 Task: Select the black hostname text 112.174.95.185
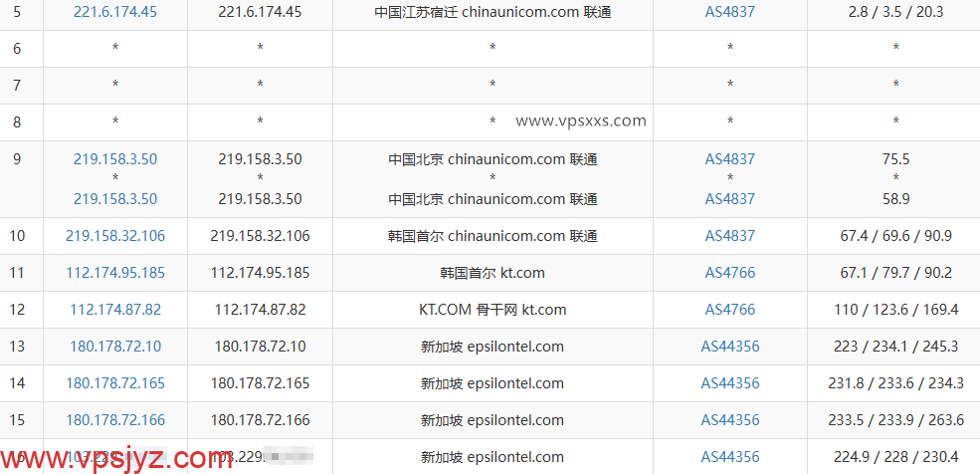tap(260, 273)
